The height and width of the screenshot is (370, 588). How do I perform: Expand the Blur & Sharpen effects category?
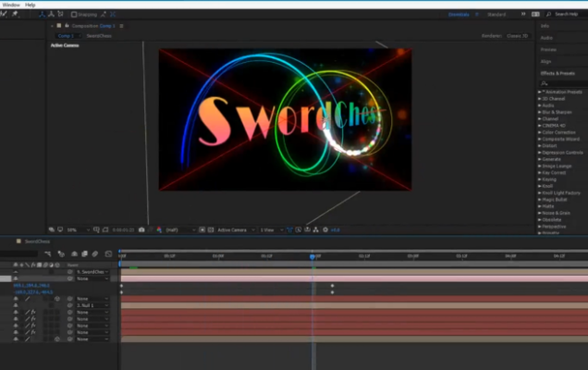[x=557, y=112]
